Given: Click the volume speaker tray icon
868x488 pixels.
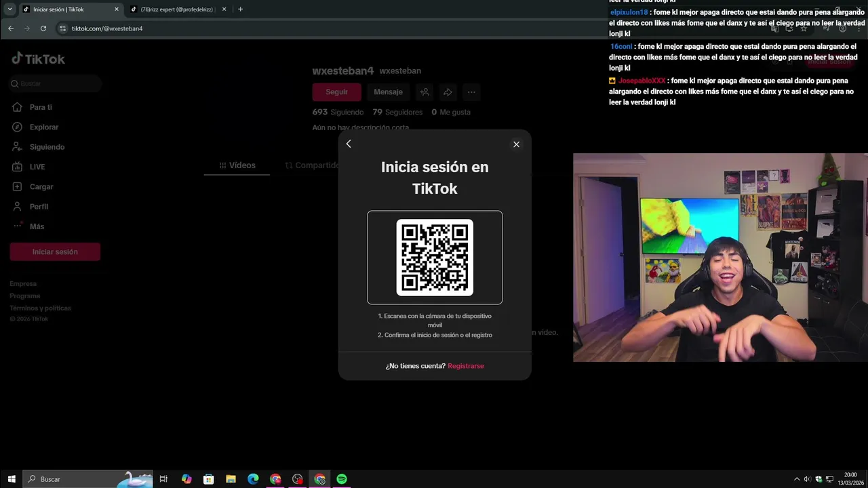Looking at the screenshot, I should tap(807, 479).
